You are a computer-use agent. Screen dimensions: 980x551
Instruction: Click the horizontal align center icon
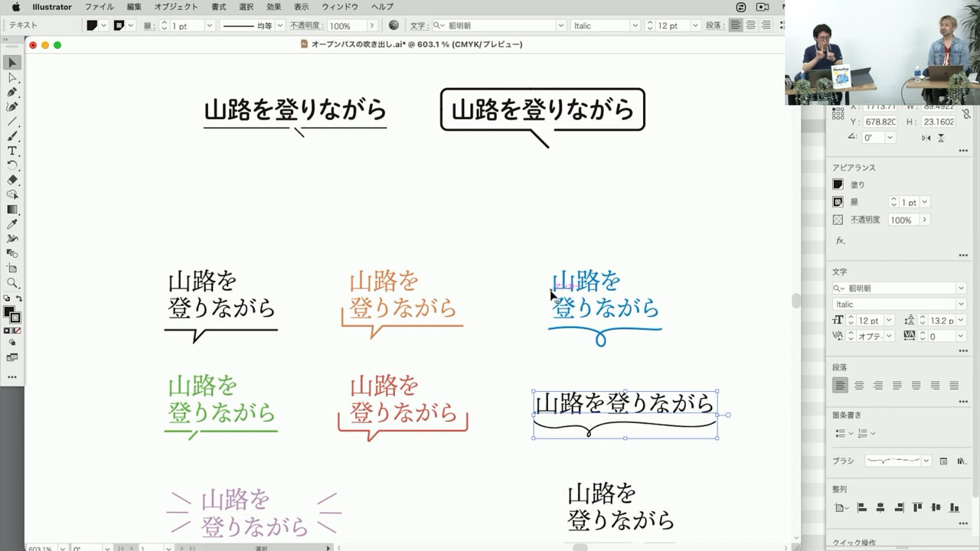point(880,507)
